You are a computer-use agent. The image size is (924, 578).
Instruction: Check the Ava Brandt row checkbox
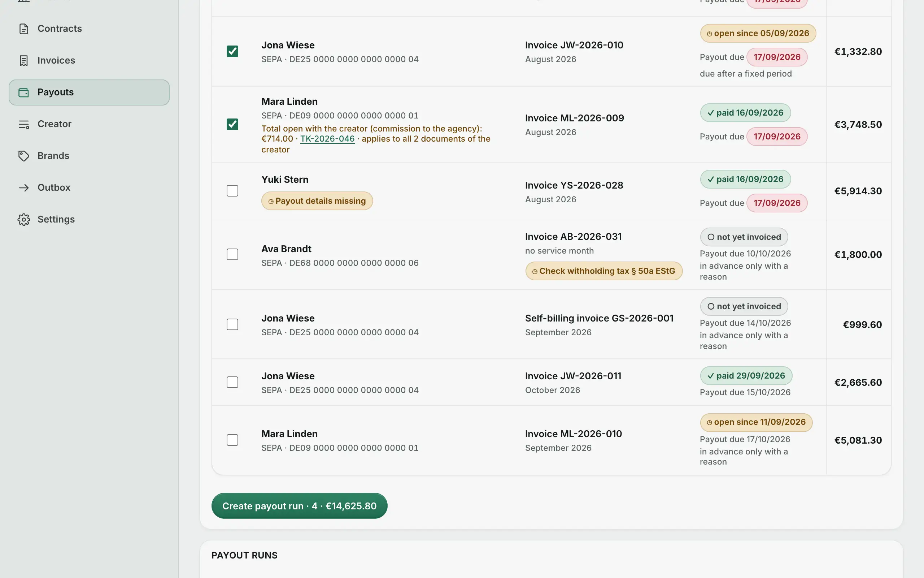tap(232, 255)
